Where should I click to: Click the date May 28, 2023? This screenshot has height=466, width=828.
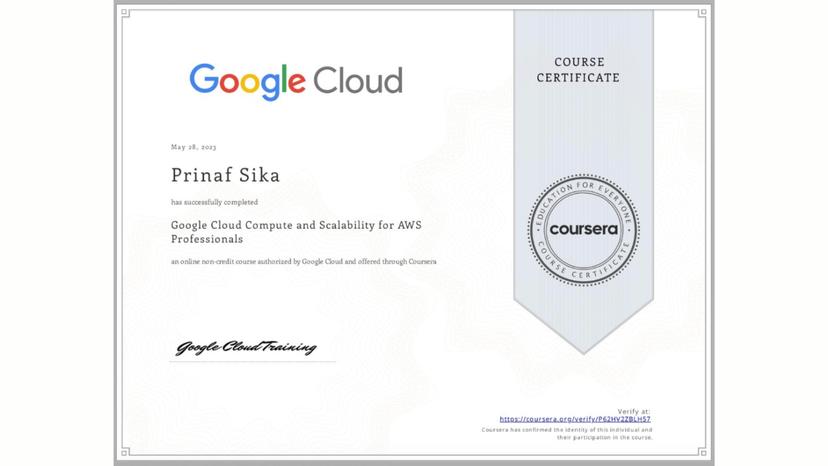(194, 146)
